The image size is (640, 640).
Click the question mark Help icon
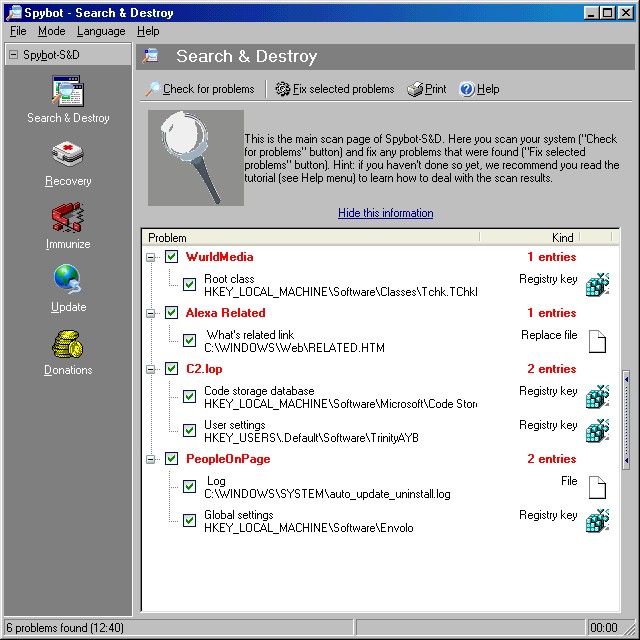[x=467, y=89]
